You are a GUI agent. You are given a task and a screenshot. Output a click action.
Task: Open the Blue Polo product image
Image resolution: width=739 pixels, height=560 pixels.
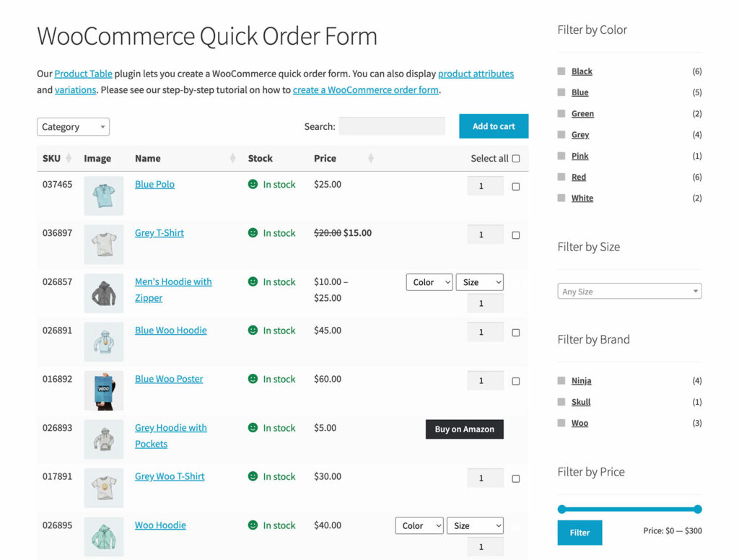pyautogui.click(x=104, y=196)
